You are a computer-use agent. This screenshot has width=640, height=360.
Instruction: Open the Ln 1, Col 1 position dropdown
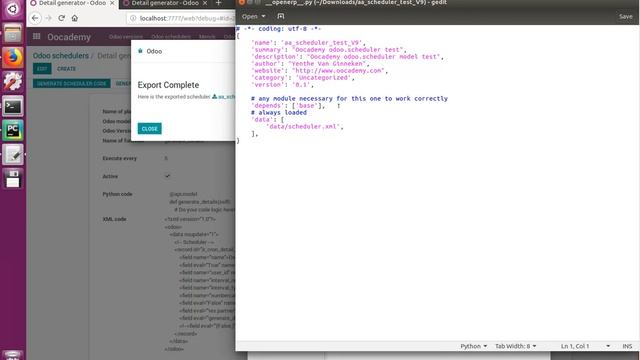click(x=585, y=346)
